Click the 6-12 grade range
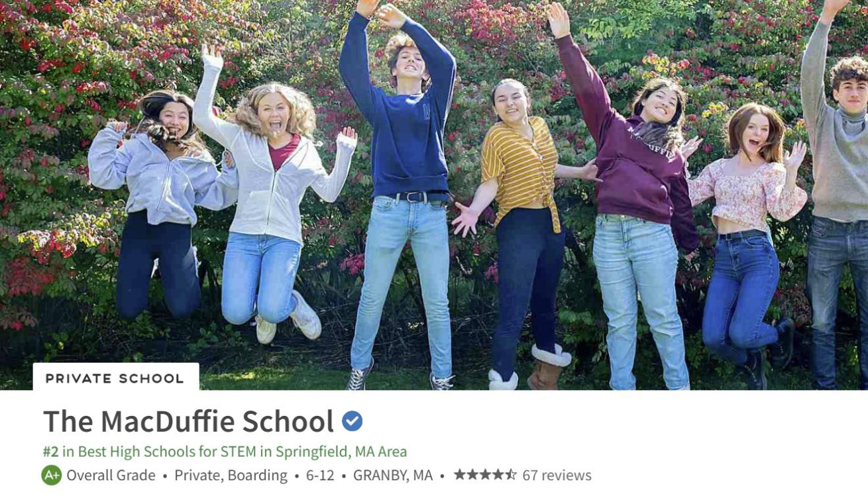 click(x=320, y=475)
